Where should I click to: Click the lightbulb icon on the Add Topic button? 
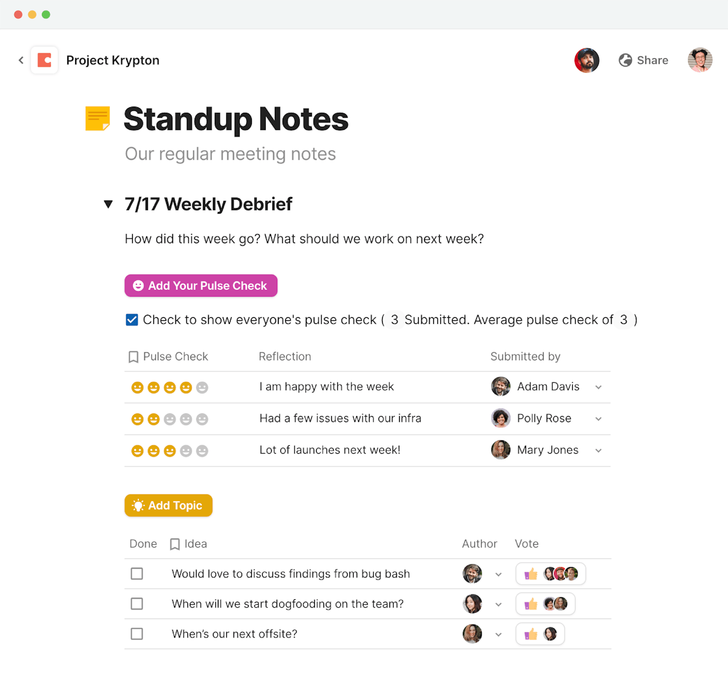[139, 505]
